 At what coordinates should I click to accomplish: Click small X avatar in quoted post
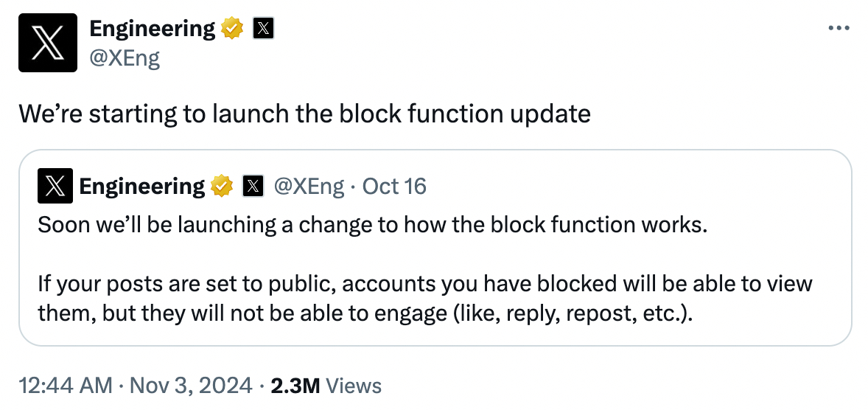[55, 187]
